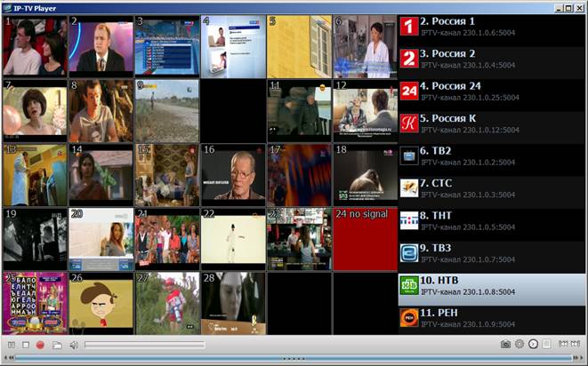
Task: Take a screenshot with the camera icon
Action: (505, 344)
